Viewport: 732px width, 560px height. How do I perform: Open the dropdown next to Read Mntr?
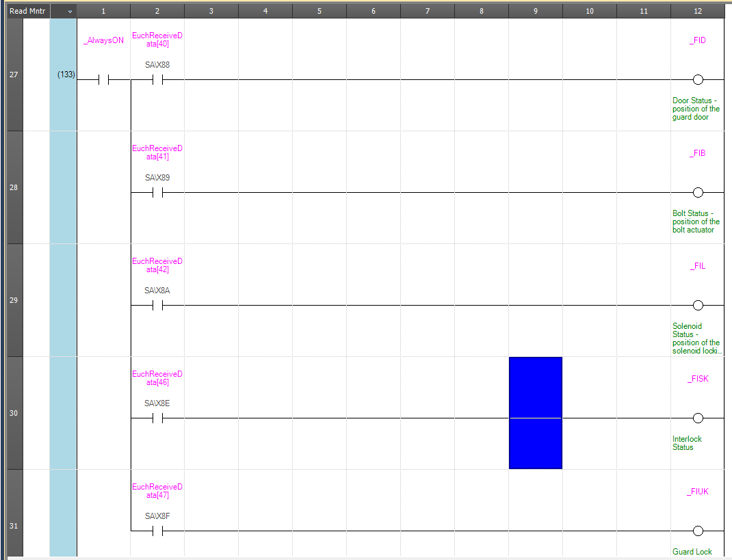coord(70,12)
